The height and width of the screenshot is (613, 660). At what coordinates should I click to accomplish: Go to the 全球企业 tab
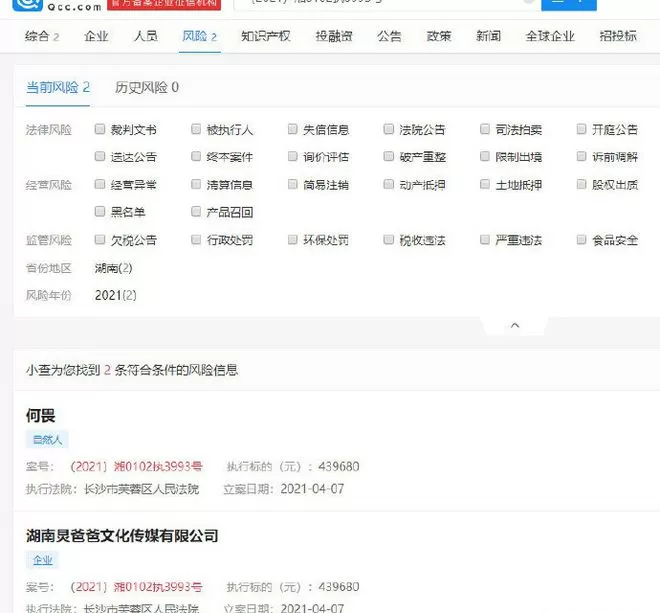(550, 36)
